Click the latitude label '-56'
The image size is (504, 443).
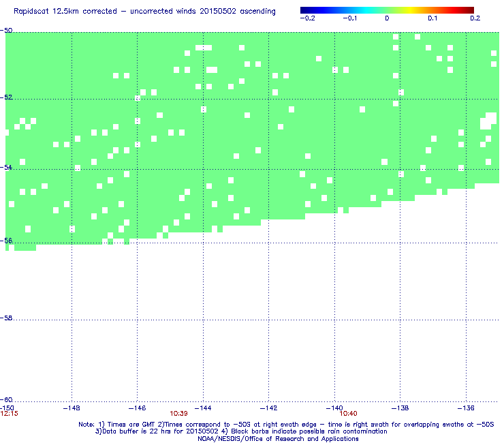click(6, 241)
